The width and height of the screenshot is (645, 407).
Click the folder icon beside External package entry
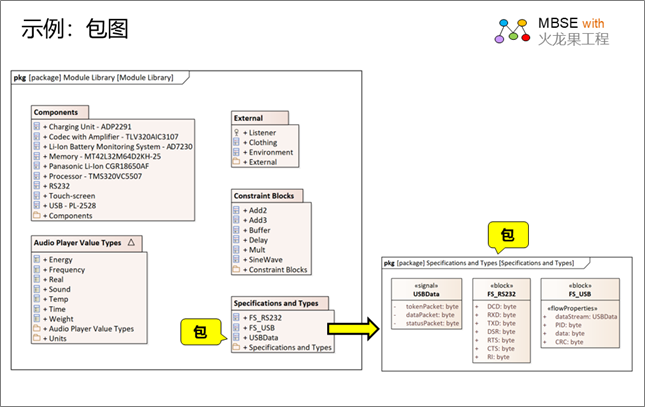click(x=237, y=162)
